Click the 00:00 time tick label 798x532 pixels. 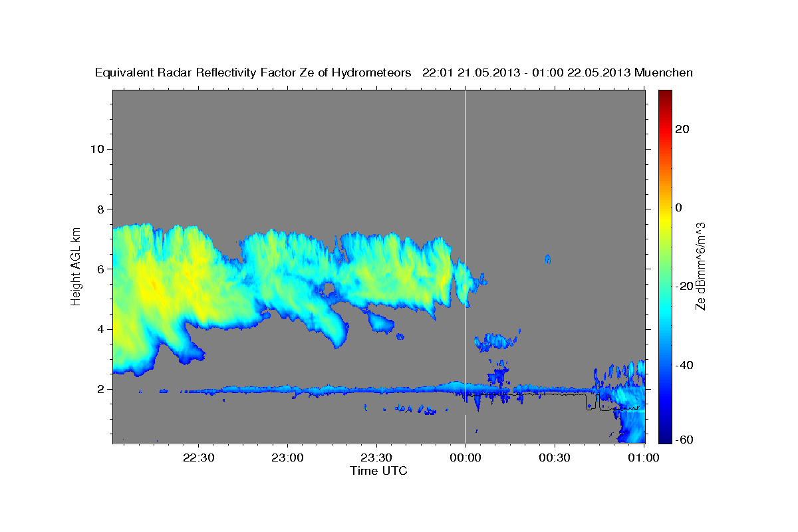[465, 458]
